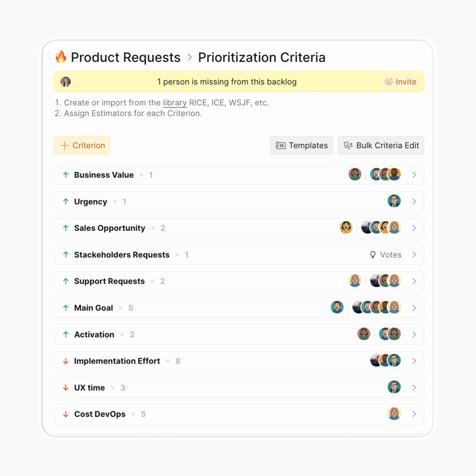476x476 pixels.
Task: Expand the UX time row chevron
Action: [x=414, y=388]
